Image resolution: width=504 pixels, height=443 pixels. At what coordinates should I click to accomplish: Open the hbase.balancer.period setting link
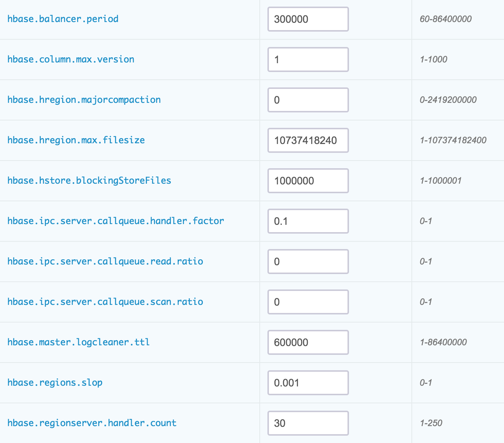[x=63, y=19]
